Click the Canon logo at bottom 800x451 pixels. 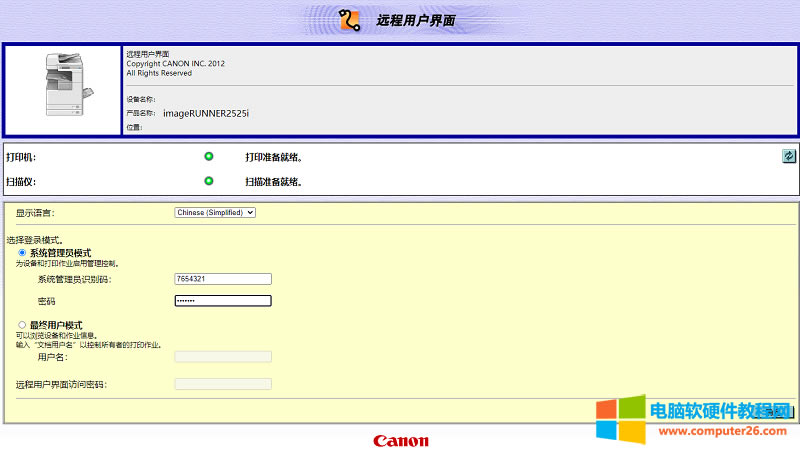(x=401, y=441)
